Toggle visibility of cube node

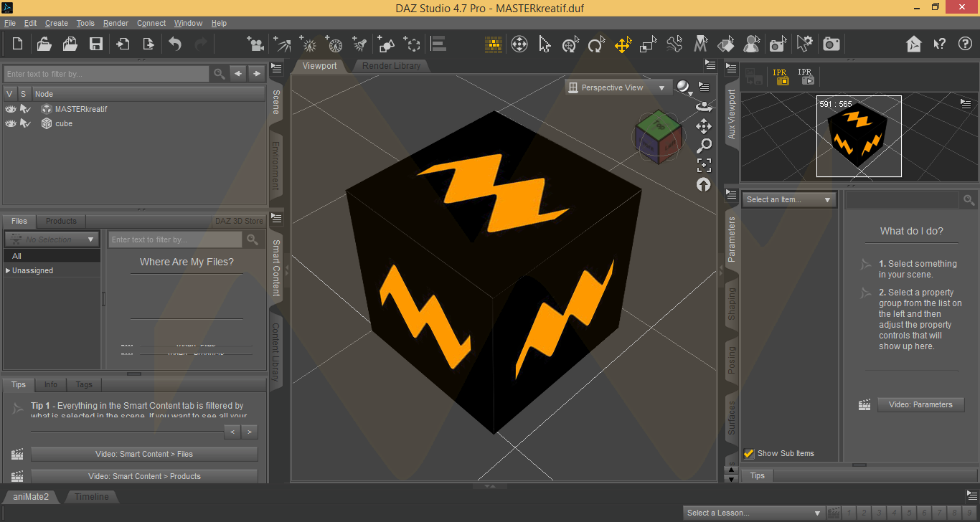11,123
